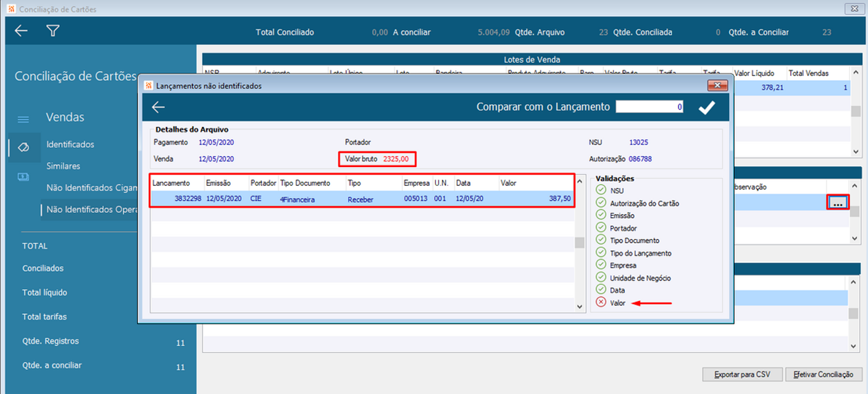Click Total líquido in the sidebar totals

coord(44,292)
